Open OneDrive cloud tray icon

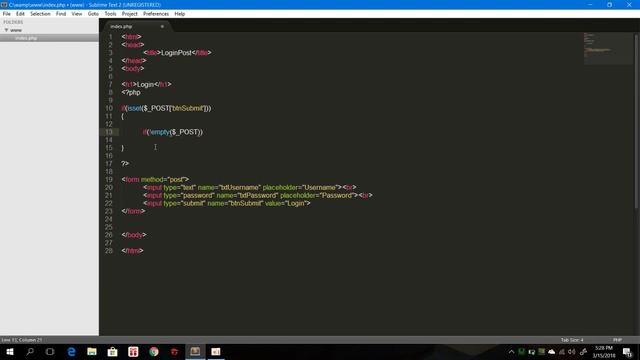coord(551,351)
